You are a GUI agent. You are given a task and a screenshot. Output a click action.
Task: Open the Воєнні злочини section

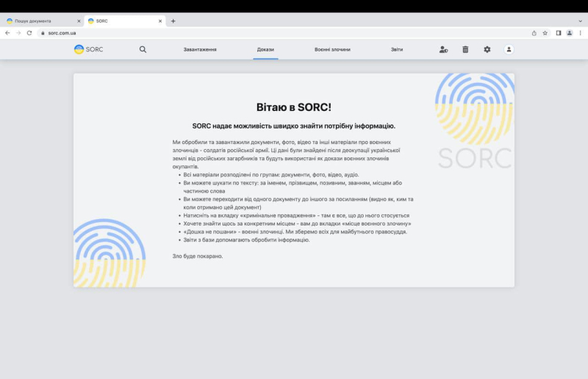(x=332, y=49)
